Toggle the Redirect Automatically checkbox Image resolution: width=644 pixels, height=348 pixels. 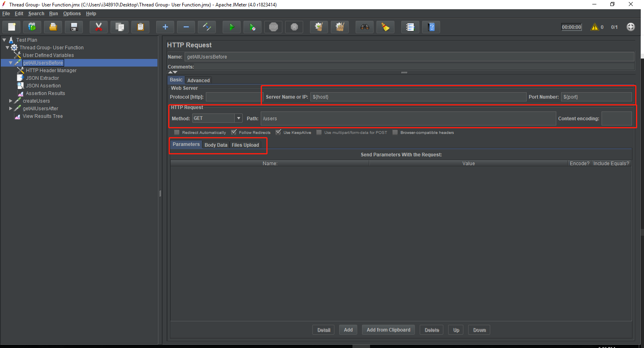pos(177,132)
